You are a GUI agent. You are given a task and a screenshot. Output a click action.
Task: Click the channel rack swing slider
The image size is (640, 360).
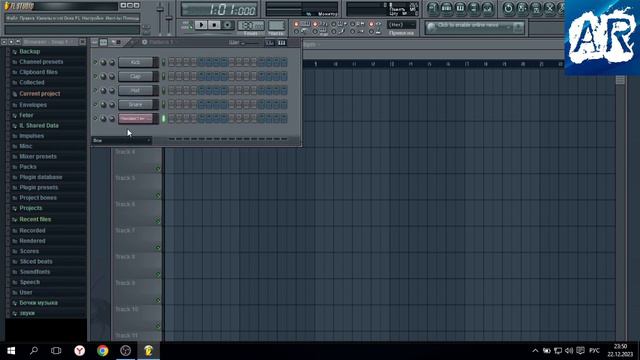tap(250, 42)
